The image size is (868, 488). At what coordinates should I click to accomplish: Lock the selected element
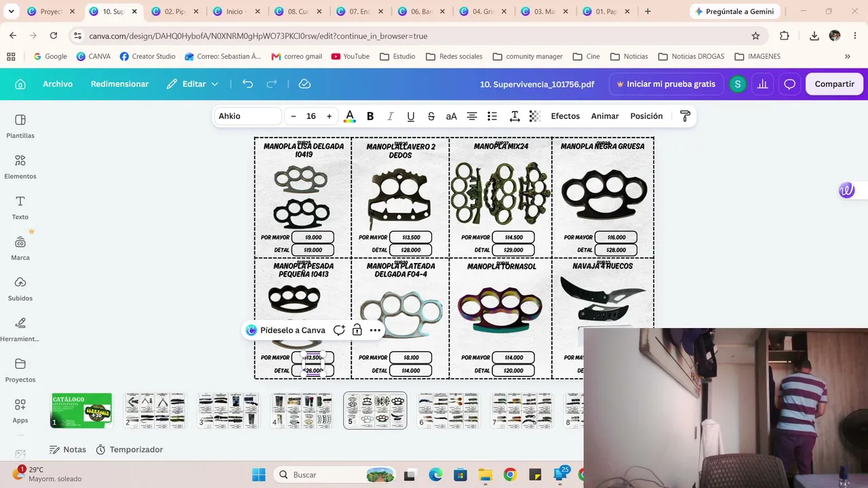pos(357,330)
